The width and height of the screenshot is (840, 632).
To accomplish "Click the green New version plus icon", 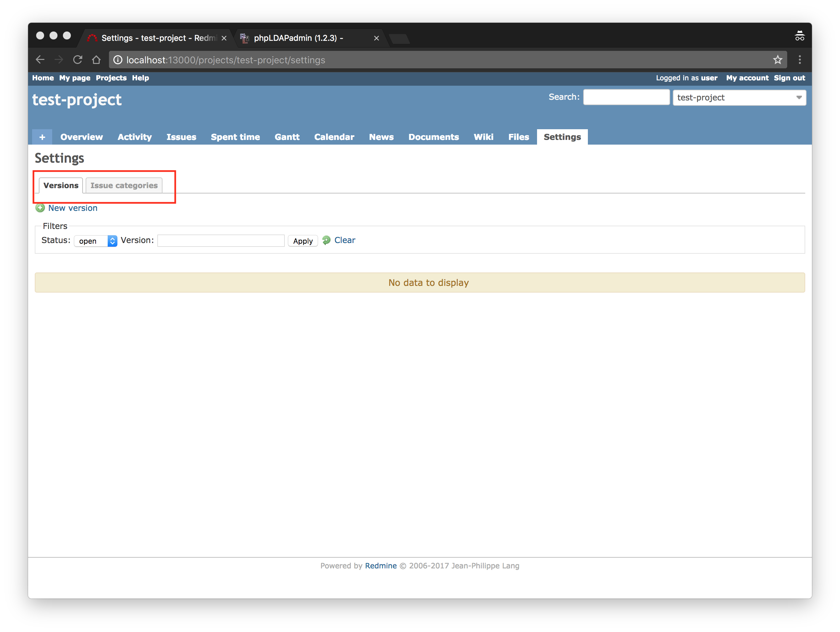I will [40, 208].
